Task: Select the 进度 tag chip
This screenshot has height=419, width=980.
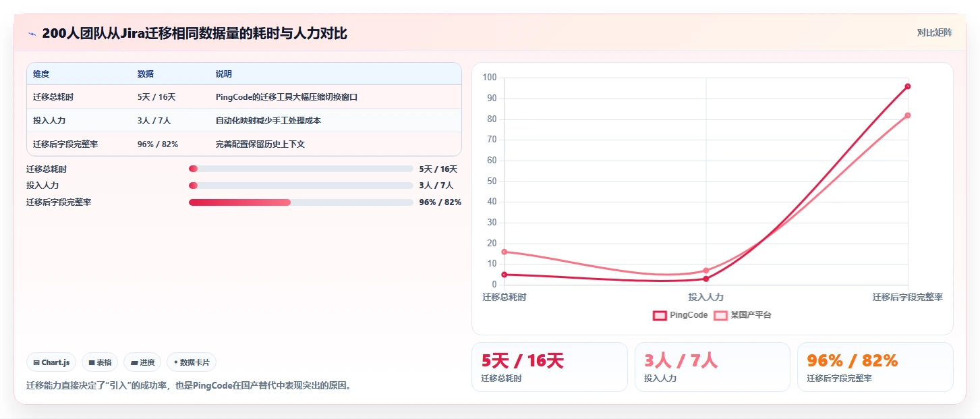Action: point(142,362)
